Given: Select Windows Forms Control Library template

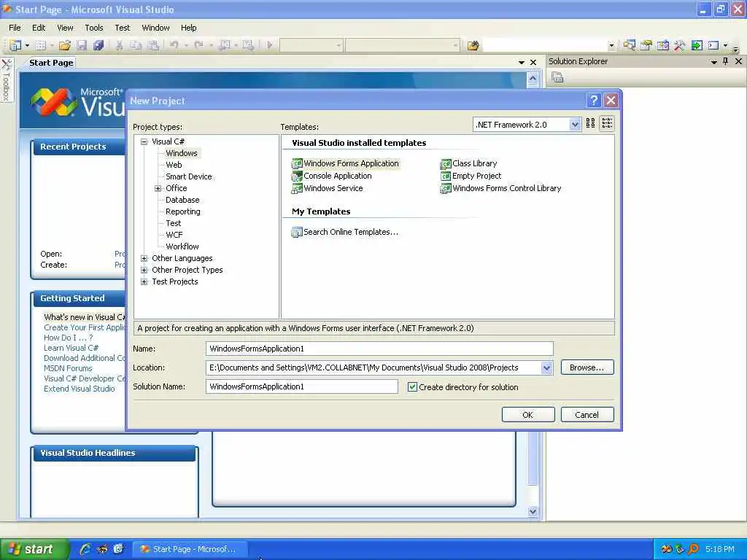Looking at the screenshot, I should point(500,188).
